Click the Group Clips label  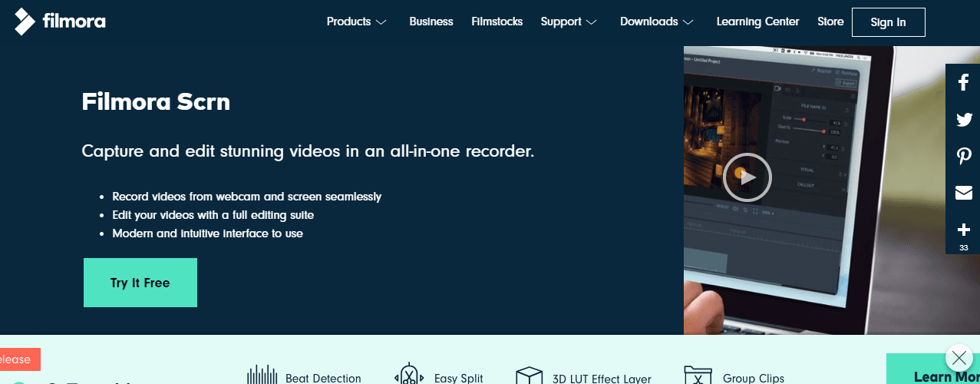pos(754,378)
